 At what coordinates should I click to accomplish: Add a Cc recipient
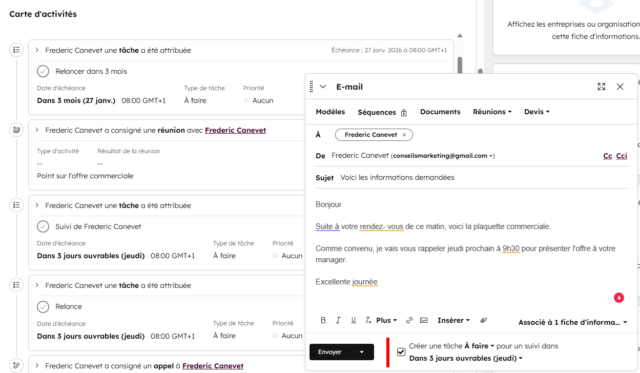tap(607, 156)
